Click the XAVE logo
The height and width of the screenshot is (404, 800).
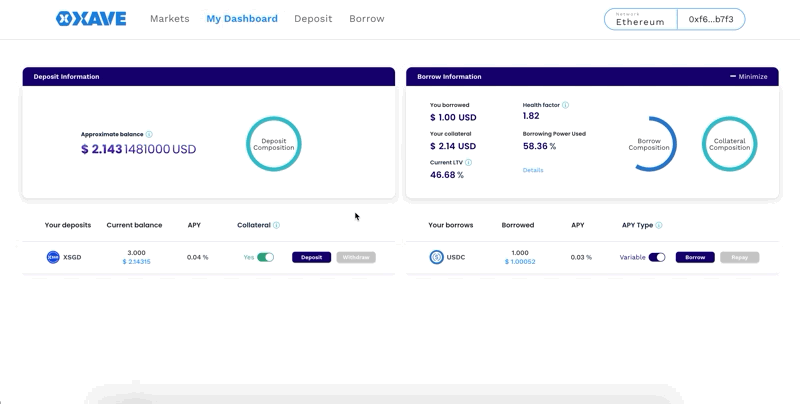(x=90, y=19)
